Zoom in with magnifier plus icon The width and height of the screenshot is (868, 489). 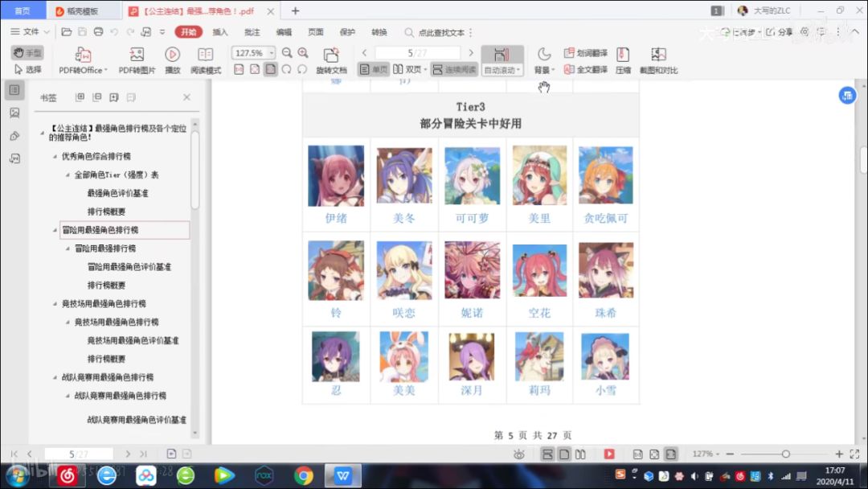[x=303, y=52]
